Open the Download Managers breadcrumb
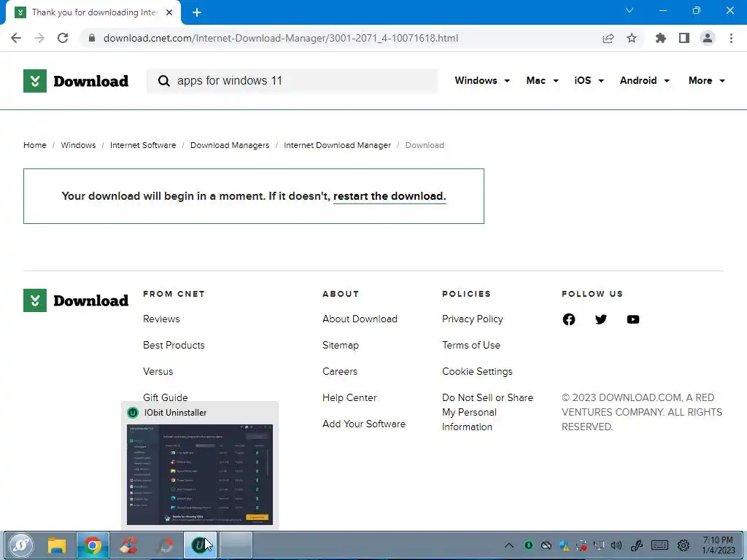Image resolution: width=747 pixels, height=560 pixels. [230, 145]
